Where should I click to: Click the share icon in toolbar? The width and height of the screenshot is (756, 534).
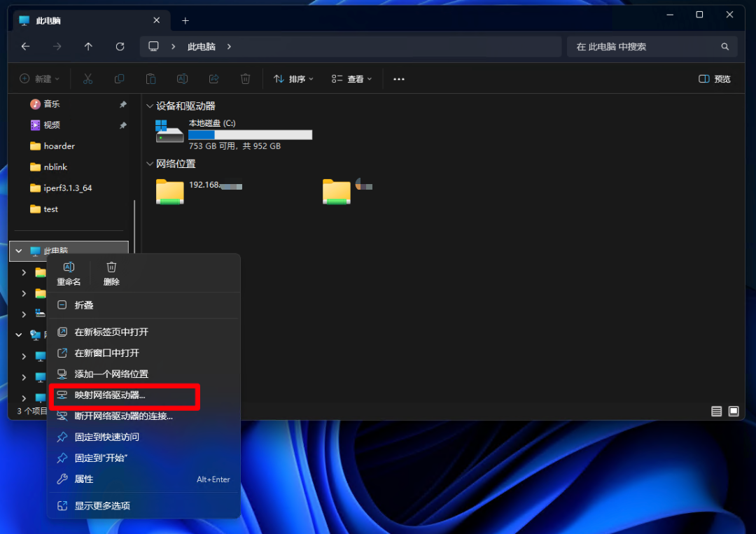(x=214, y=78)
